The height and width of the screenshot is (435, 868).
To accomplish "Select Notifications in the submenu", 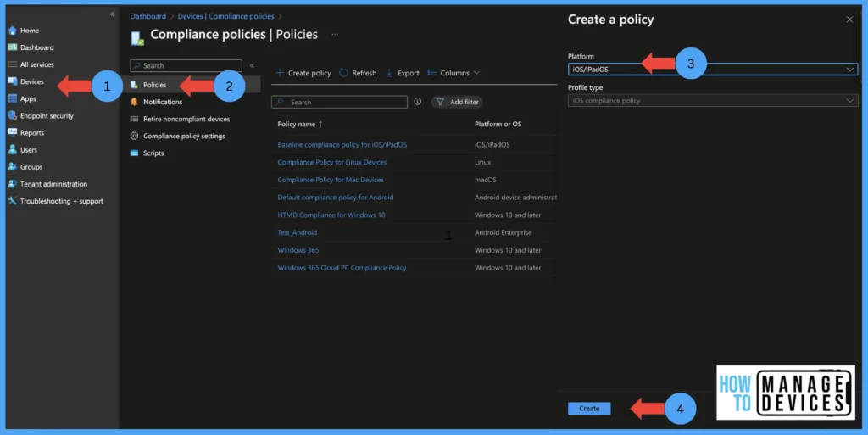I will click(x=163, y=102).
